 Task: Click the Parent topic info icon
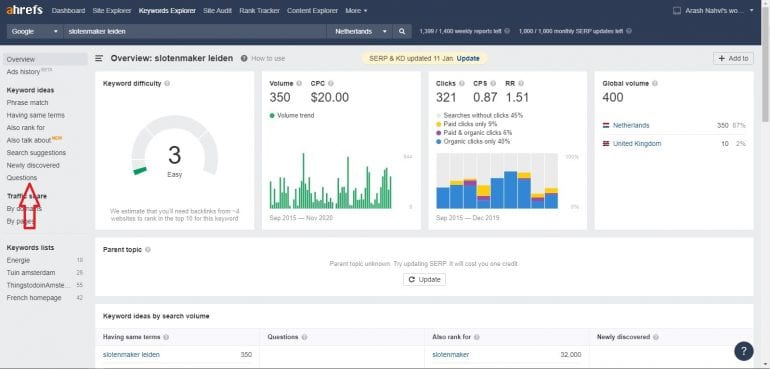click(148, 250)
